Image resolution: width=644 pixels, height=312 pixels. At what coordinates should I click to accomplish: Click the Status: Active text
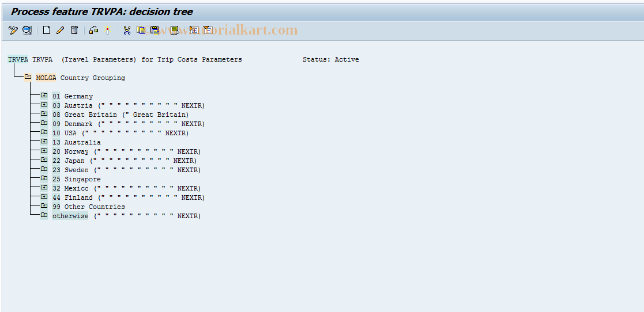point(331,59)
